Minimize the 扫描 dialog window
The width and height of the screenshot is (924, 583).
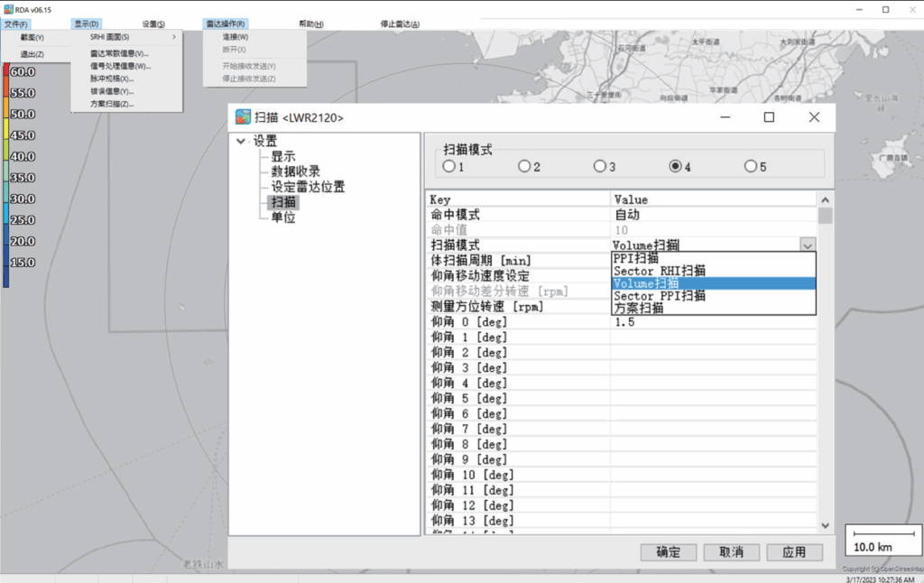(725, 117)
